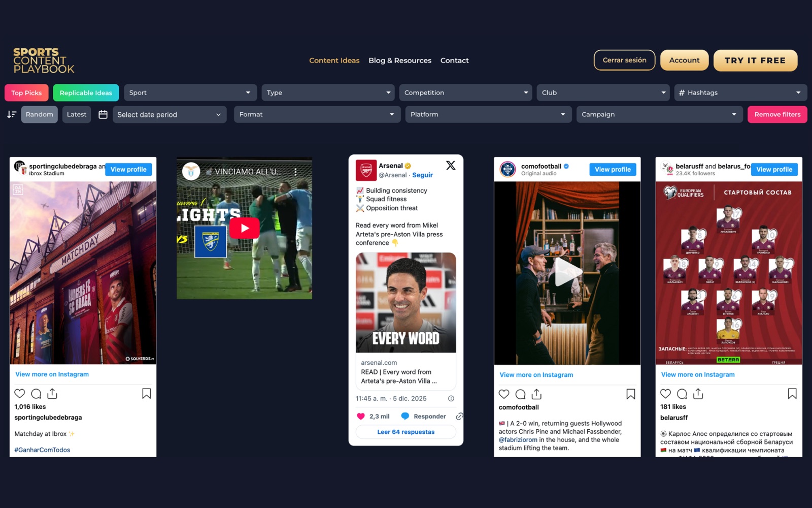The image size is (812, 508).
Task: Like the sportingclubedebraga Instagram post
Action: [20, 393]
